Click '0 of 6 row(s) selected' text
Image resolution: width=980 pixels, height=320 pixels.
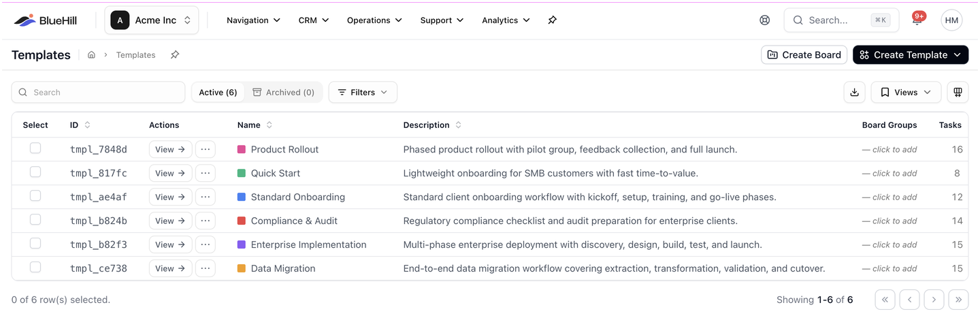tap(61, 300)
